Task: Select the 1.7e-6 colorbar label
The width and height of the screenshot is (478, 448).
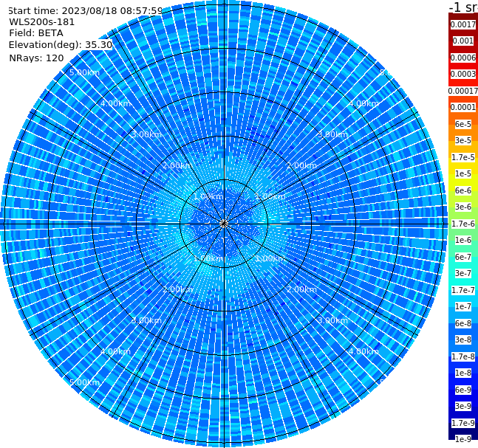Action: pos(463,224)
